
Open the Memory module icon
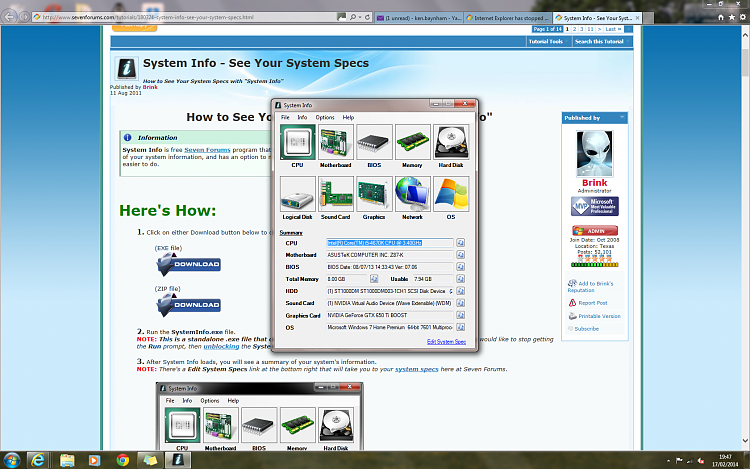tap(412, 142)
